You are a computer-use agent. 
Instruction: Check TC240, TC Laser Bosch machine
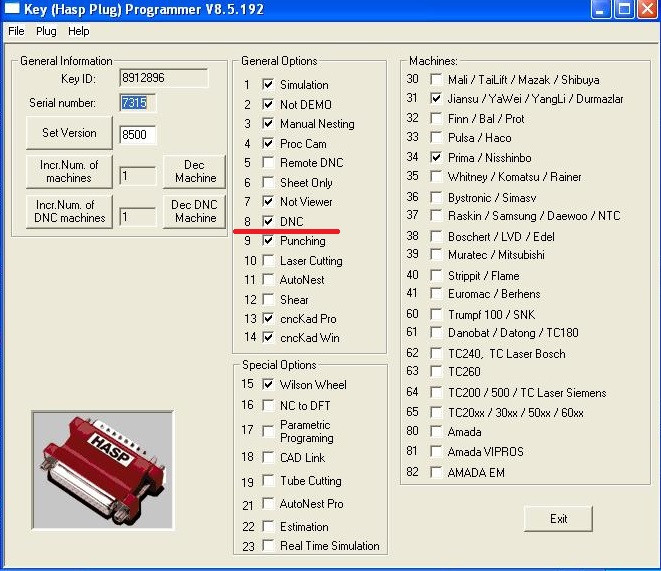(x=436, y=353)
